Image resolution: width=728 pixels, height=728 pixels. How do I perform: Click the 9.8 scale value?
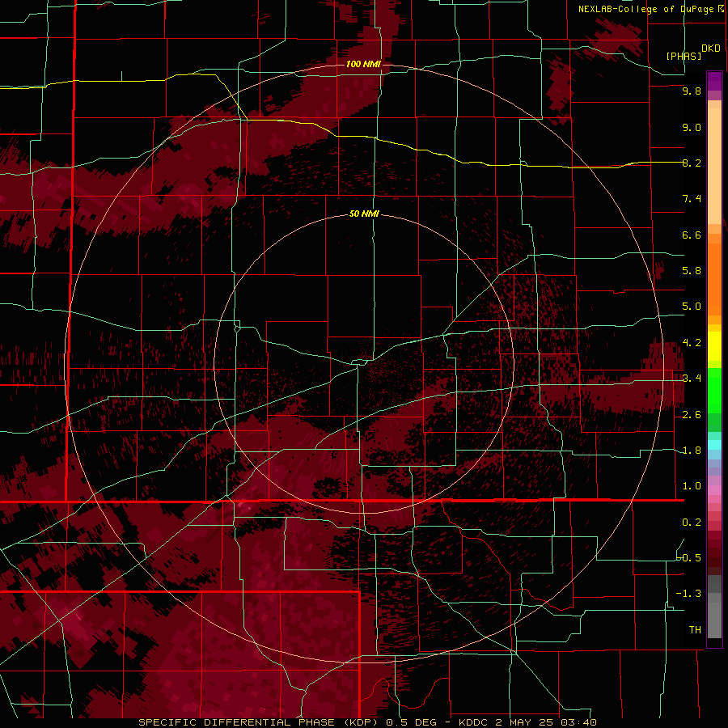click(x=692, y=91)
